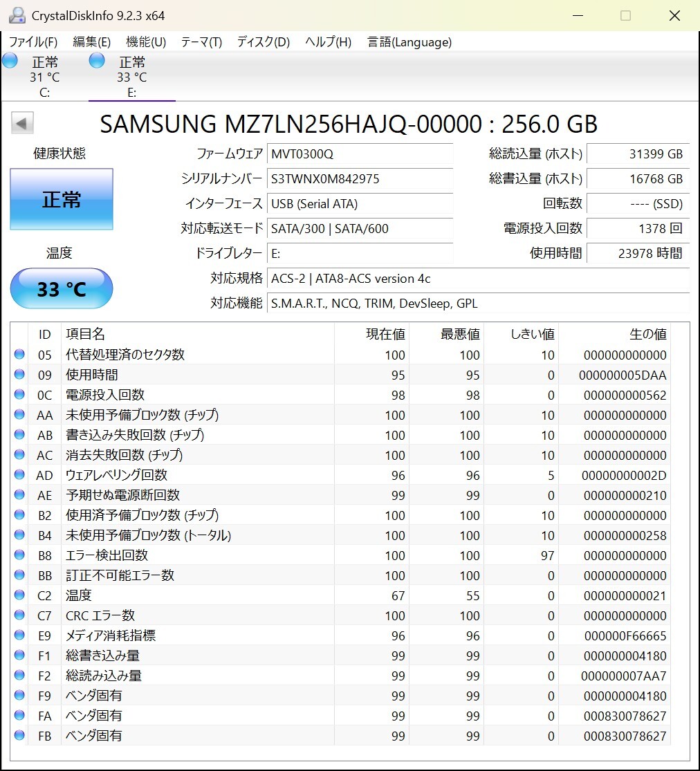This screenshot has width=700, height=771.
Task: Click status dot for FB ベンダ固有 row
Action: tap(19, 735)
